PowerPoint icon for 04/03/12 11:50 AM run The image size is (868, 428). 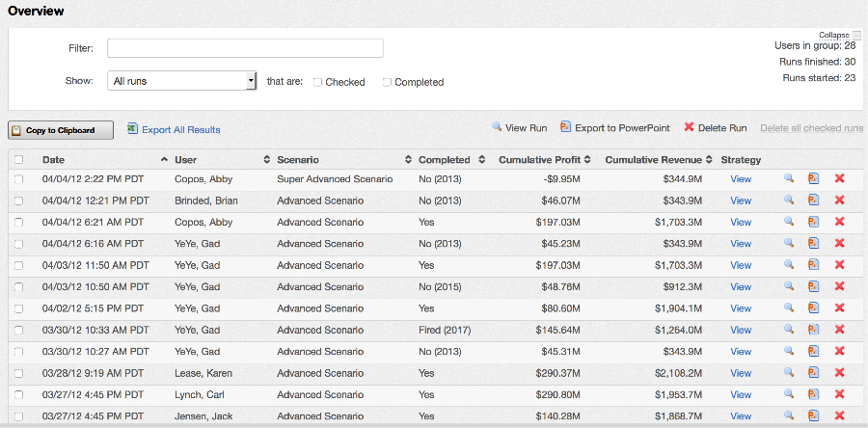click(813, 264)
